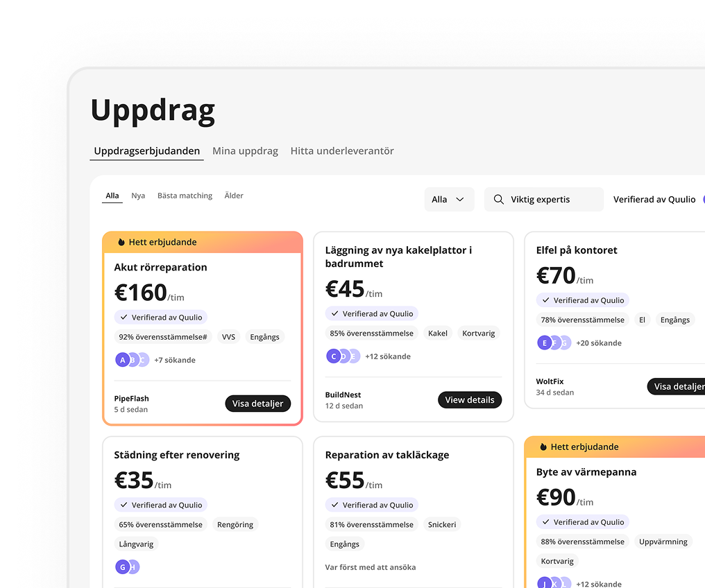Click Visa detaljer on WoltFix card
This screenshot has height=588, width=705.
pyautogui.click(x=677, y=386)
